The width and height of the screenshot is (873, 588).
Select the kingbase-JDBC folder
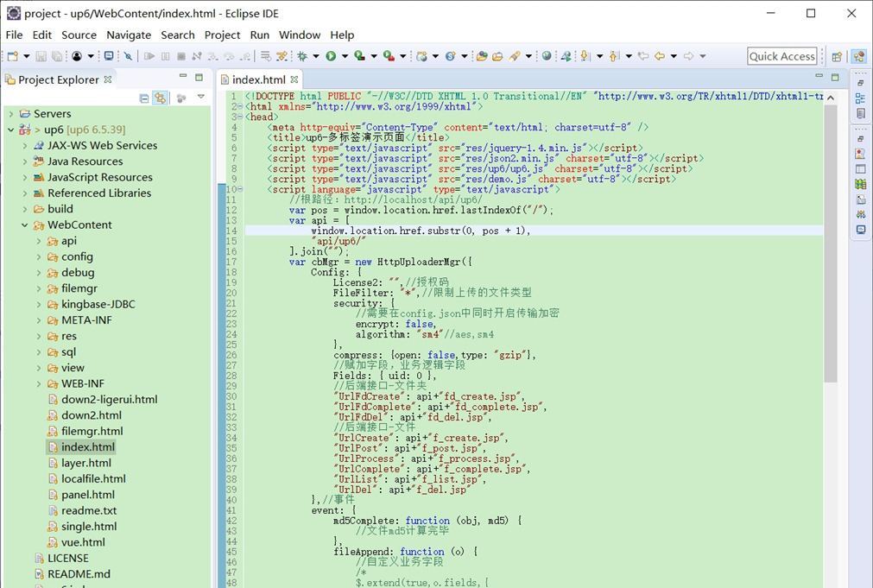pos(98,304)
